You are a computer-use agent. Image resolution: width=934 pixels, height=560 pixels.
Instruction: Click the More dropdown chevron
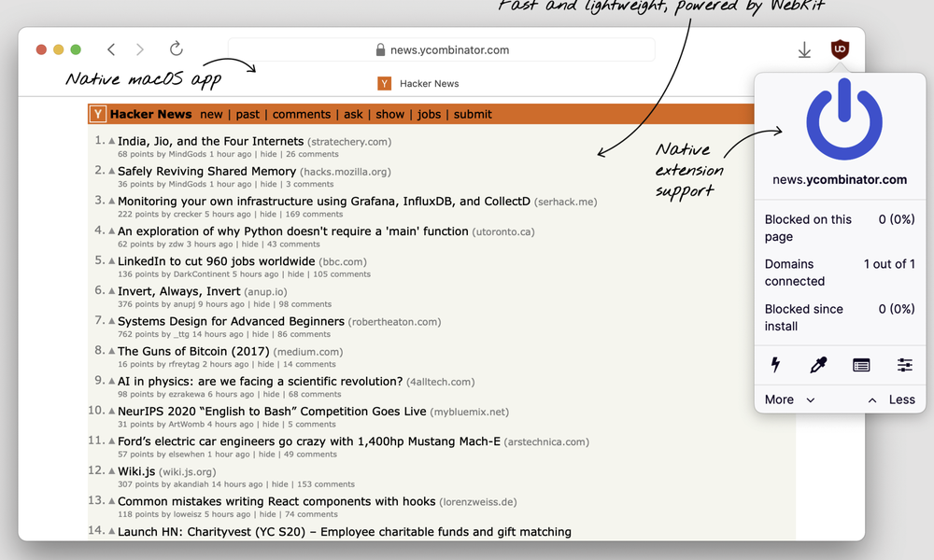coord(809,399)
